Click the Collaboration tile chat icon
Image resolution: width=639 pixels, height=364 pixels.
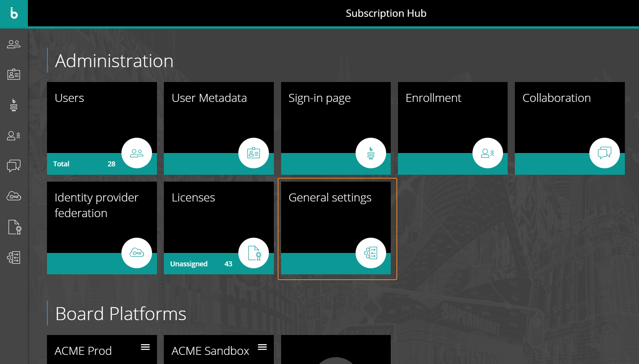point(604,153)
